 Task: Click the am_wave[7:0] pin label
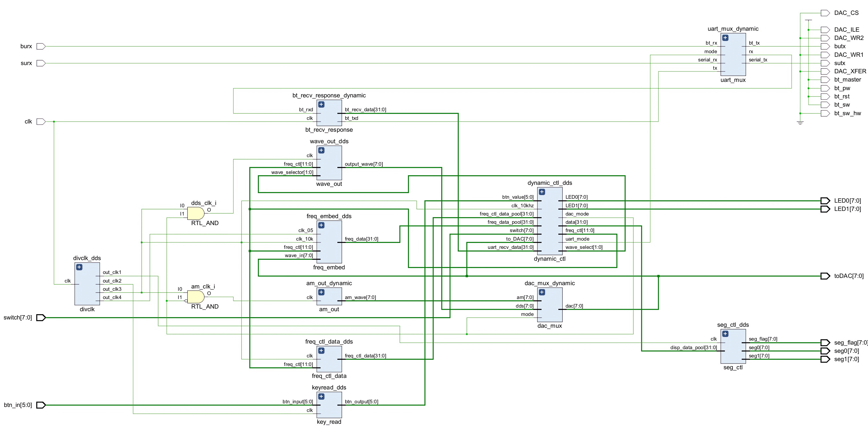click(x=360, y=297)
